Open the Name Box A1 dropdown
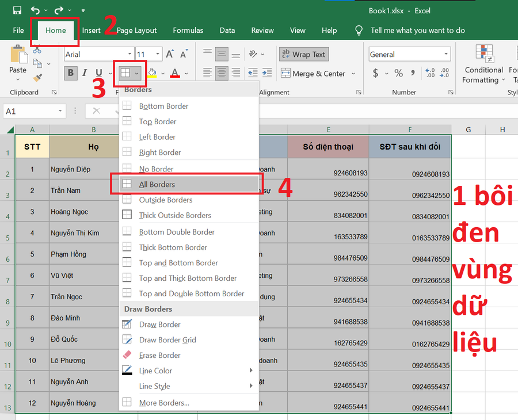The image size is (518, 420). (60, 111)
